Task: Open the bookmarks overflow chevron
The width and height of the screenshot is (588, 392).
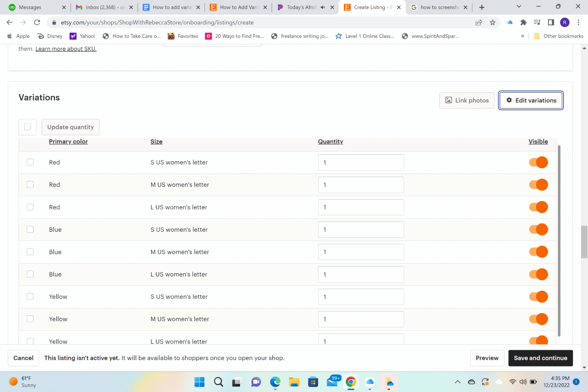Action: tap(522, 36)
